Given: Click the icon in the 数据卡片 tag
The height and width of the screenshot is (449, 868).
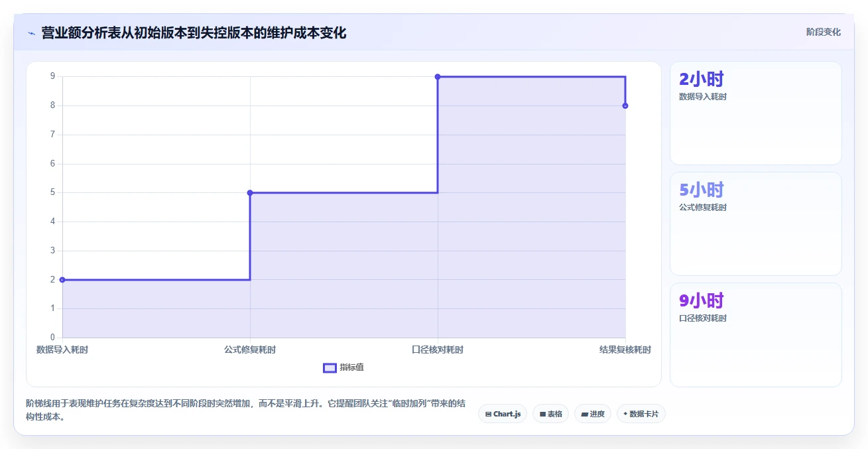Looking at the screenshot, I should pyautogui.click(x=625, y=414).
